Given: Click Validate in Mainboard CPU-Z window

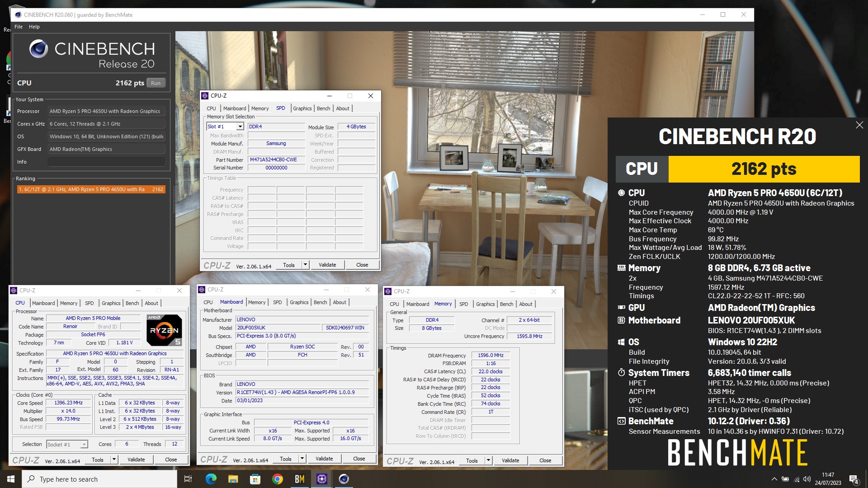Looking at the screenshot, I should [324, 459].
